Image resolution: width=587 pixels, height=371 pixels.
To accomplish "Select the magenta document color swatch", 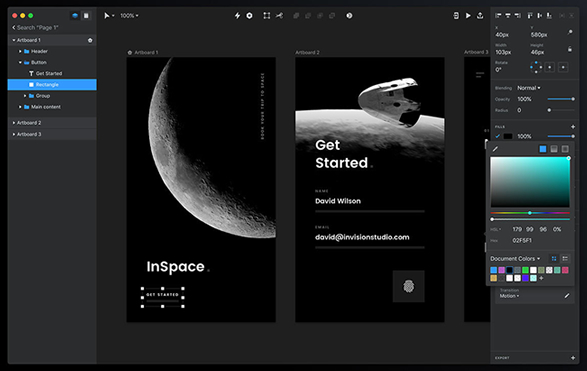I will tap(502, 270).
